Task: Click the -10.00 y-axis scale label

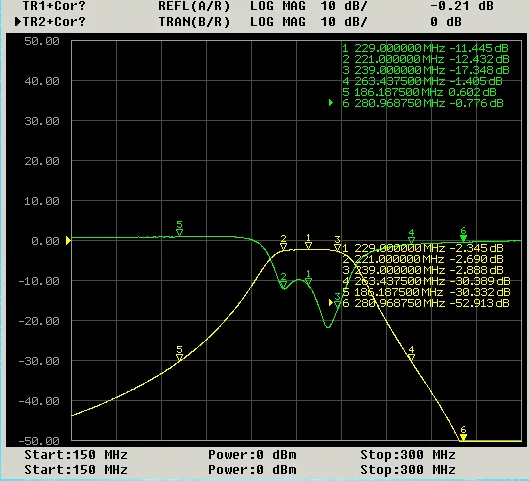Action: pos(39,281)
